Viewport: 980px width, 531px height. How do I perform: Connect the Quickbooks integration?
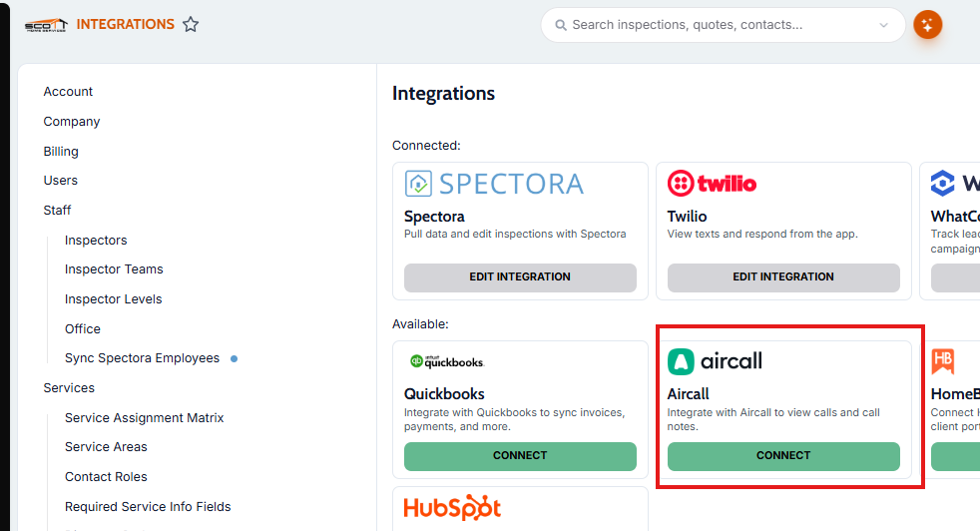[x=520, y=456]
